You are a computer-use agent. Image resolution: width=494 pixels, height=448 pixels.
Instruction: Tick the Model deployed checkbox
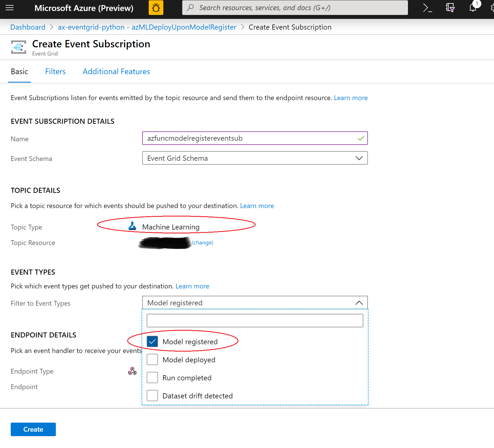152,360
